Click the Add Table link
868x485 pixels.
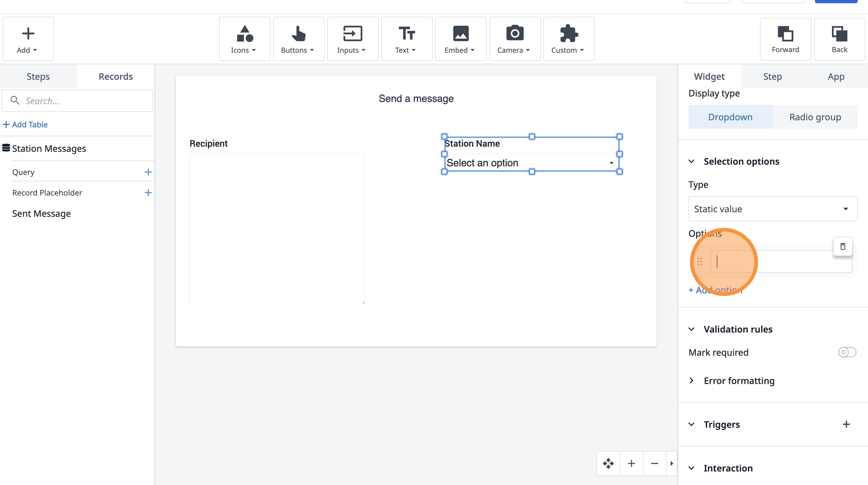[25, 124]
